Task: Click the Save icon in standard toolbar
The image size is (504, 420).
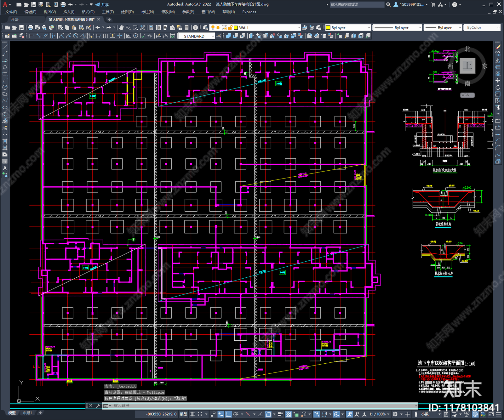Action: coord(21,28)
